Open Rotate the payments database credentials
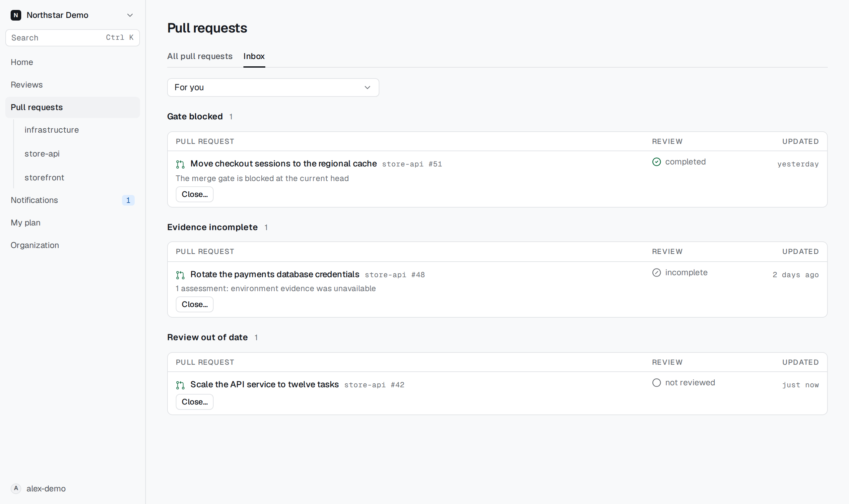 [x=275, y=275]
